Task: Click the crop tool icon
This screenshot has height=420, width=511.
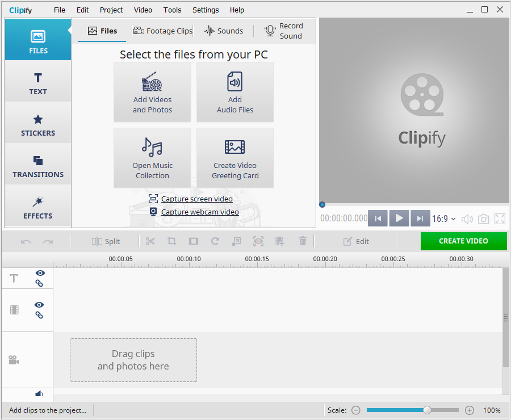Action: [x=171, y=241]
